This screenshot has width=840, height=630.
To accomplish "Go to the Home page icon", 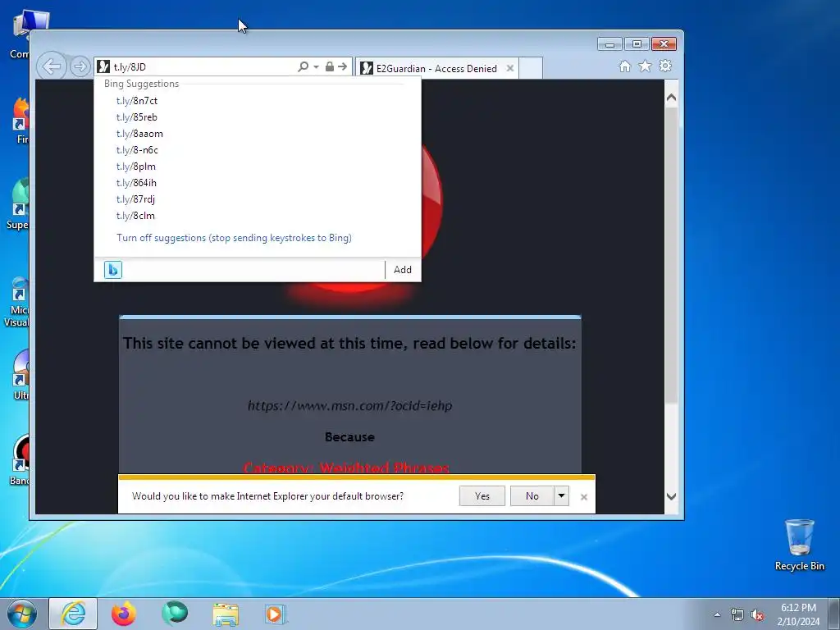I will 624,66.
